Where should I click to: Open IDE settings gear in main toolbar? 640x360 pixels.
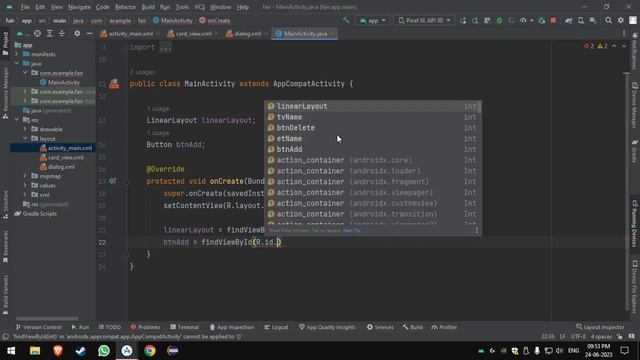point(621,20)
